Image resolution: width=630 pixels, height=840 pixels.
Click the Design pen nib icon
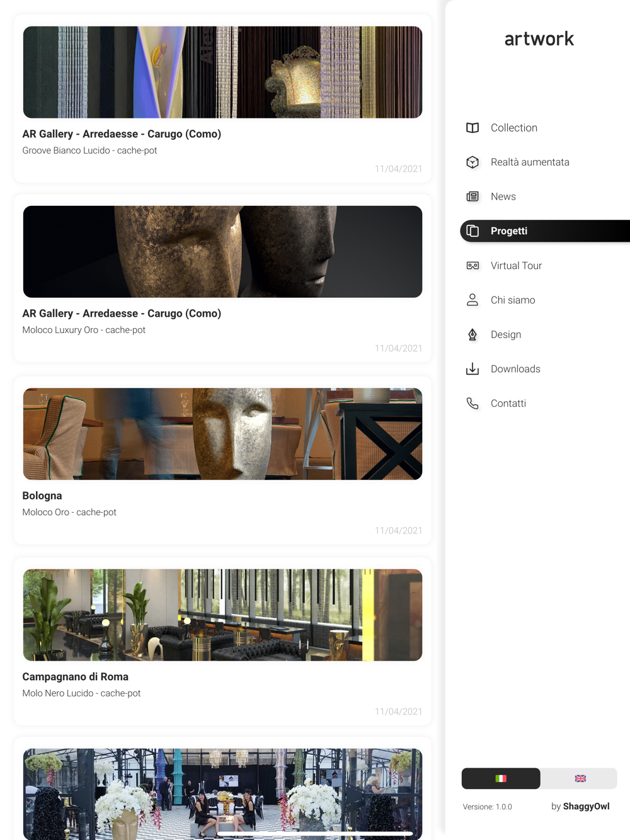pos(472,334)
